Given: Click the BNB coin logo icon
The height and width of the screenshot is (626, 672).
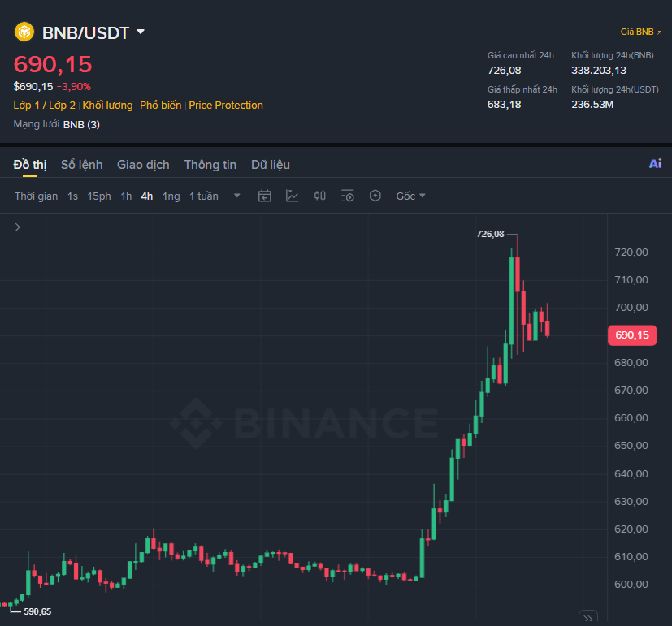Looking at the screenshot, I should click(x=24, y=32).
